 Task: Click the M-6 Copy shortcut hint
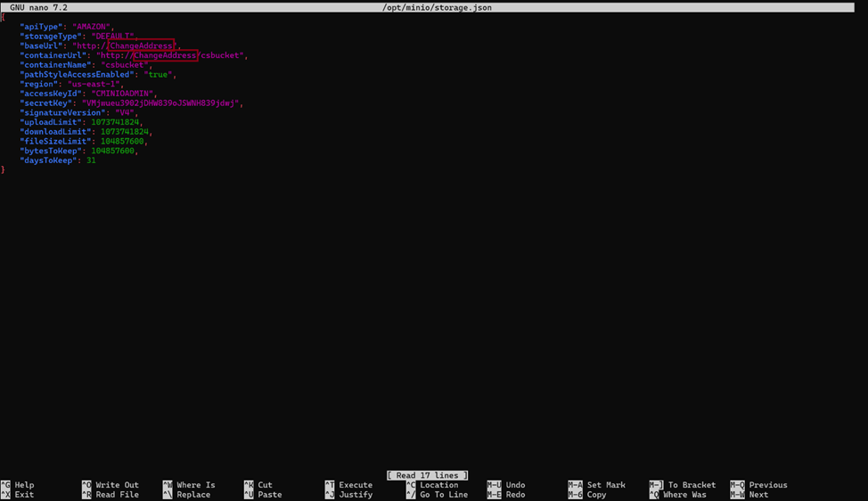587,495
